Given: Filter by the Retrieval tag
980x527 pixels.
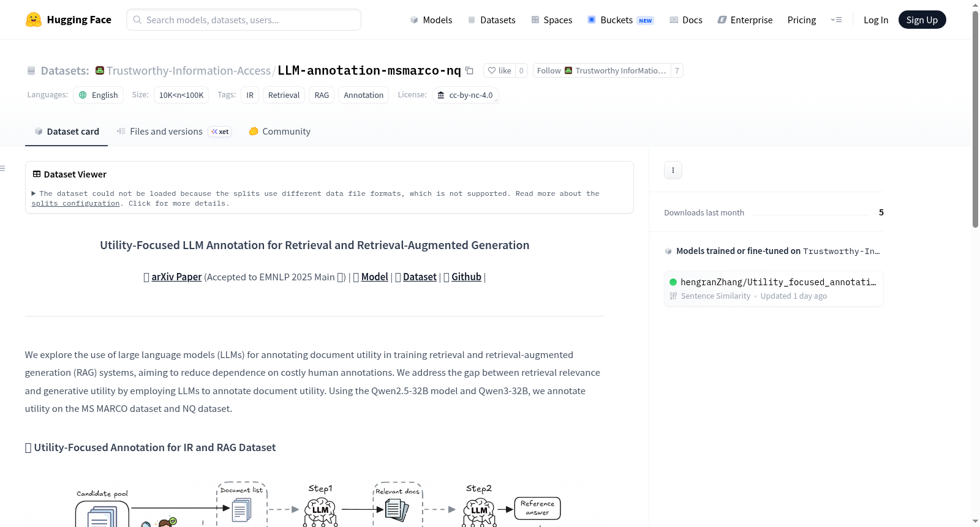Looking at the screenshot, I should (284, 95).
